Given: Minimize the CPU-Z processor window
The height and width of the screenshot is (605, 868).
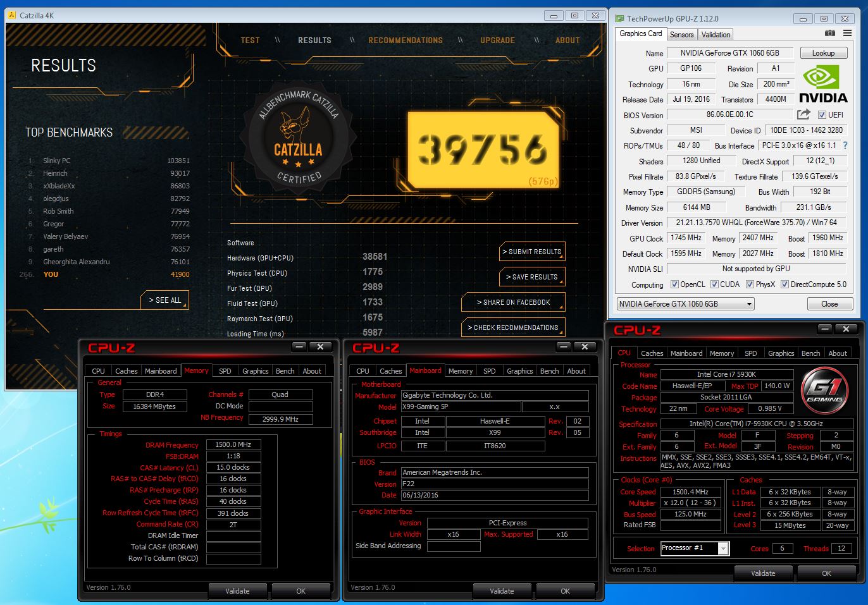Looking at the screenshot, I should click(824, 329).
